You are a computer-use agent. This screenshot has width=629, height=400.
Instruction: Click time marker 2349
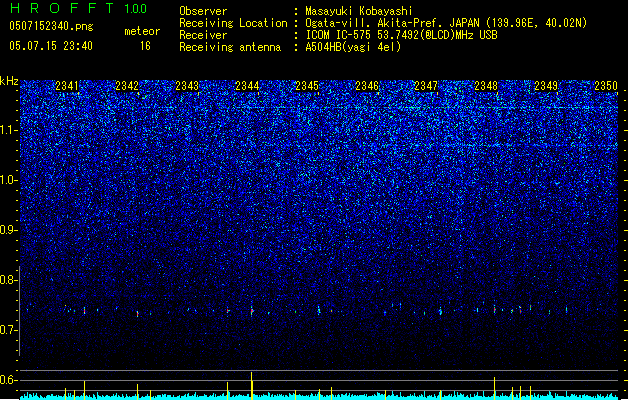pos(546,85)
